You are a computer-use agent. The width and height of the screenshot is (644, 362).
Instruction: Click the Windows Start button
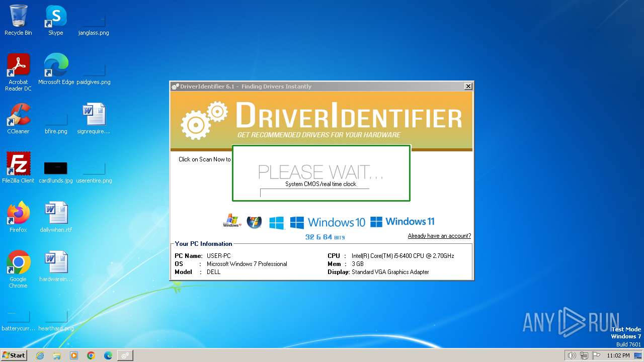point(14,355)
